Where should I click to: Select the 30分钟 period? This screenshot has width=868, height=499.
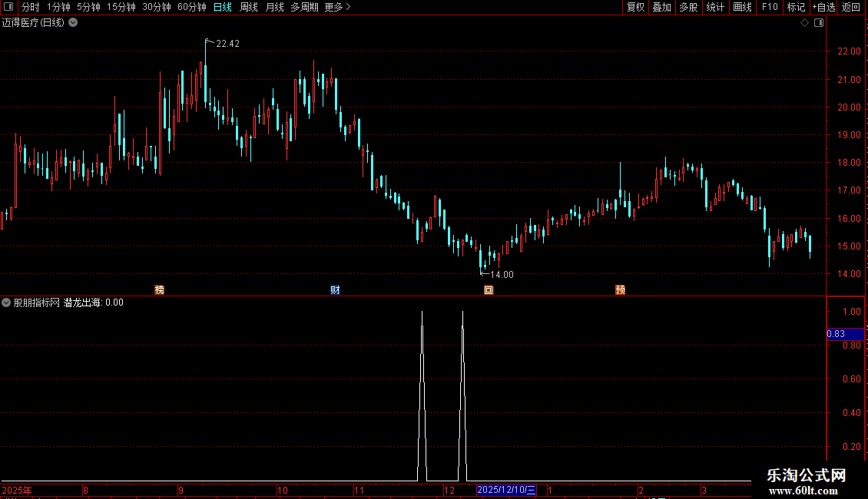coord(157,7)
